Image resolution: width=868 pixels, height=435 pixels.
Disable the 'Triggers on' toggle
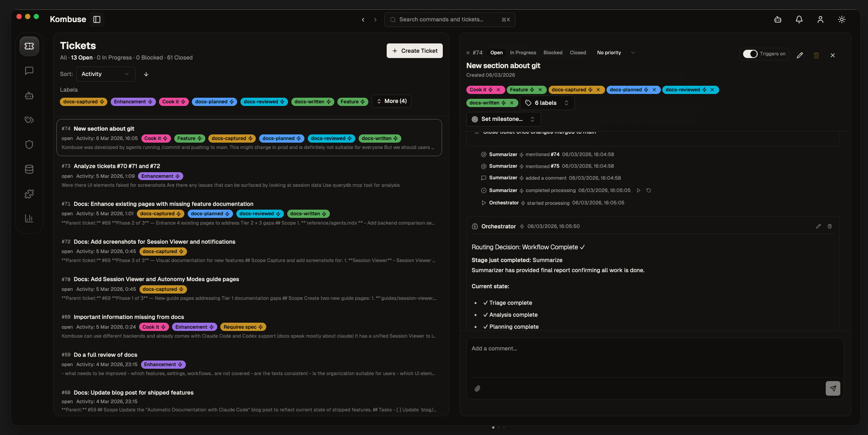(750, 54)
